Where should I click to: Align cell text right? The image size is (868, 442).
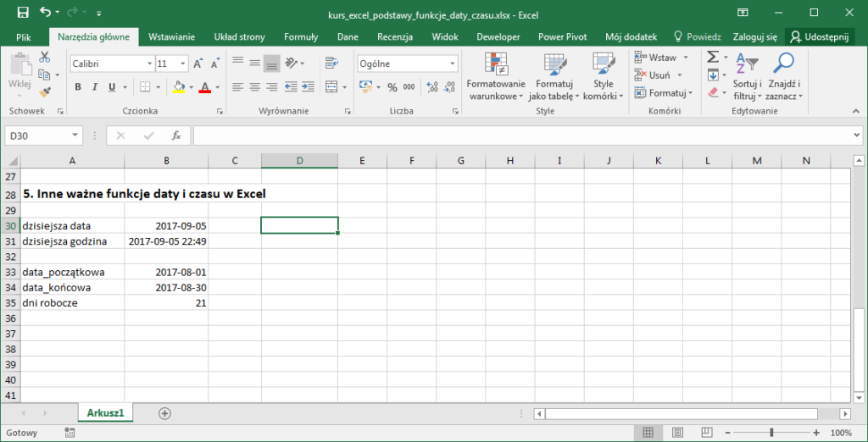coord(271,87)
